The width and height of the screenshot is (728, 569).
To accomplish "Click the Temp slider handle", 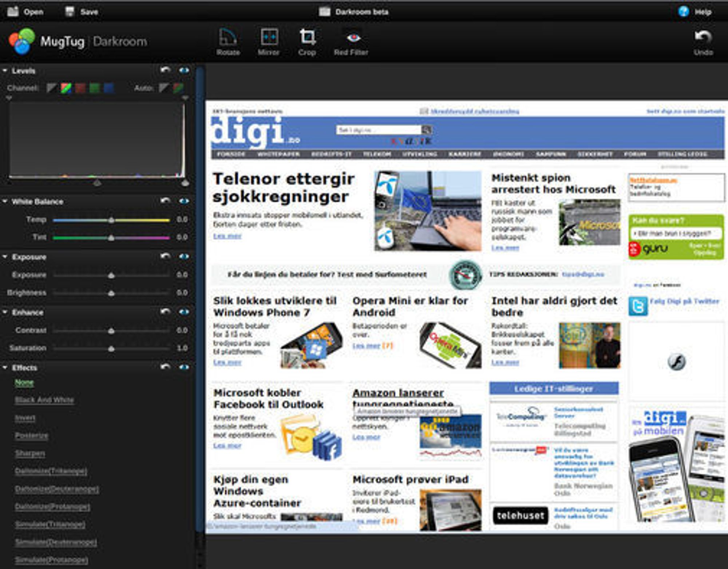I will [111, 220].
